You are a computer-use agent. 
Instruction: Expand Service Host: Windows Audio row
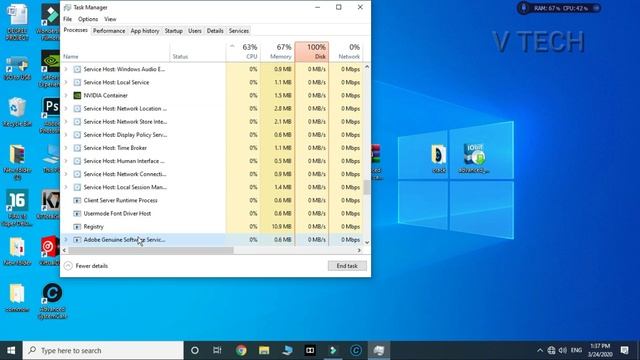[66, 69]
